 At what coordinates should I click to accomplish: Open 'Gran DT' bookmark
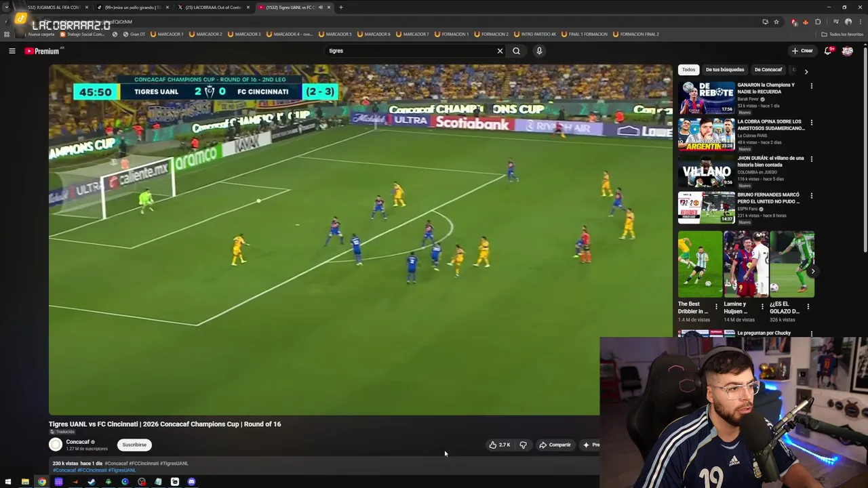(x=134, y=34)
